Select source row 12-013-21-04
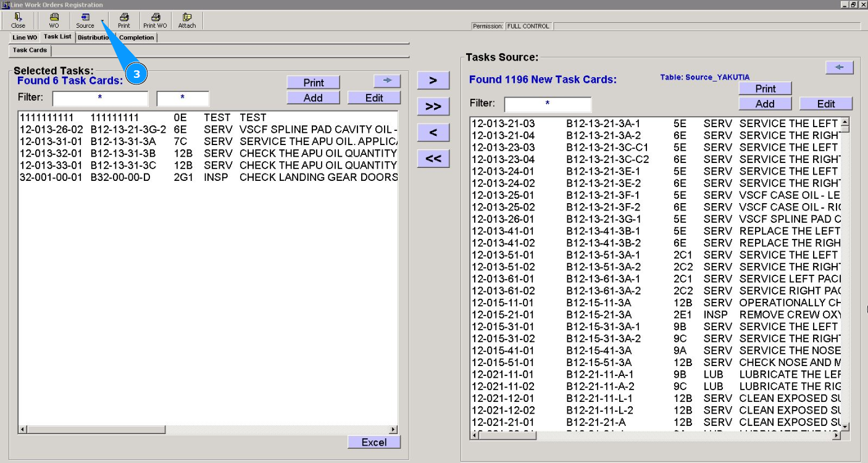Screen dimensions: 868x463 (x=656, y=135)
